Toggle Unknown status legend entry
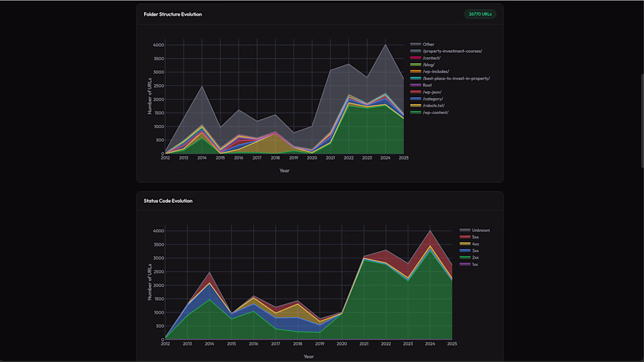Image resolution: width=644 pixels, height=362 pixels. coord(475,231)
